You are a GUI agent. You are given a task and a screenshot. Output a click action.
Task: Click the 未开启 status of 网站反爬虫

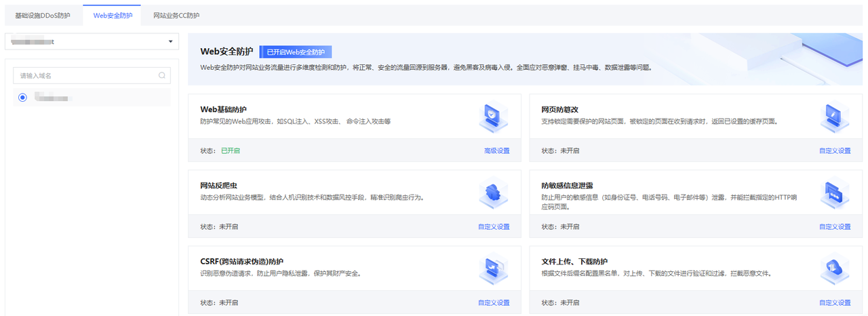(230, 226)
